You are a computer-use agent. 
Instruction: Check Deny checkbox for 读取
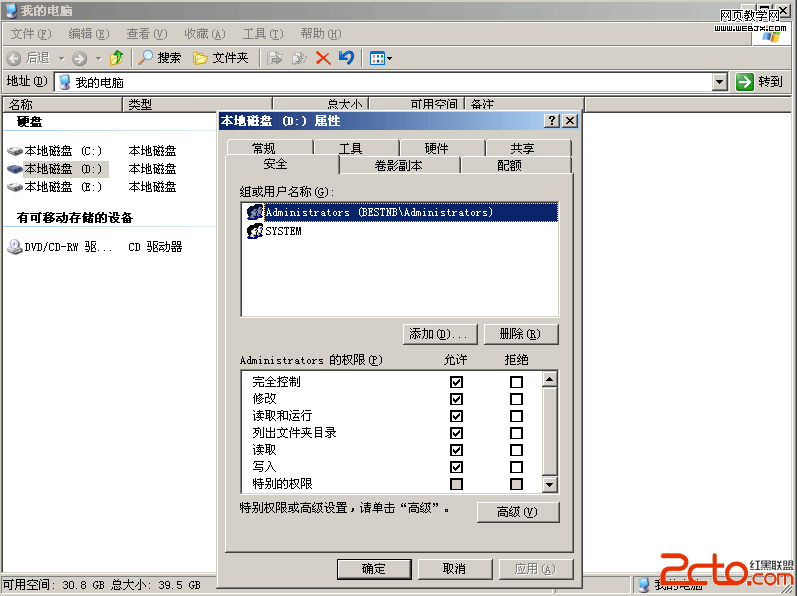click(516, 450)
